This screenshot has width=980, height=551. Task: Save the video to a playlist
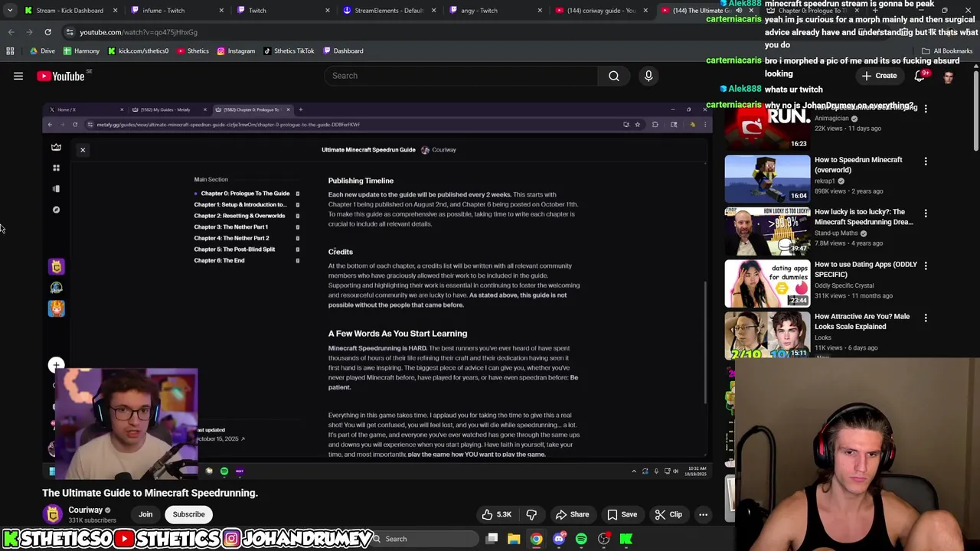click(x=621, y=514)
